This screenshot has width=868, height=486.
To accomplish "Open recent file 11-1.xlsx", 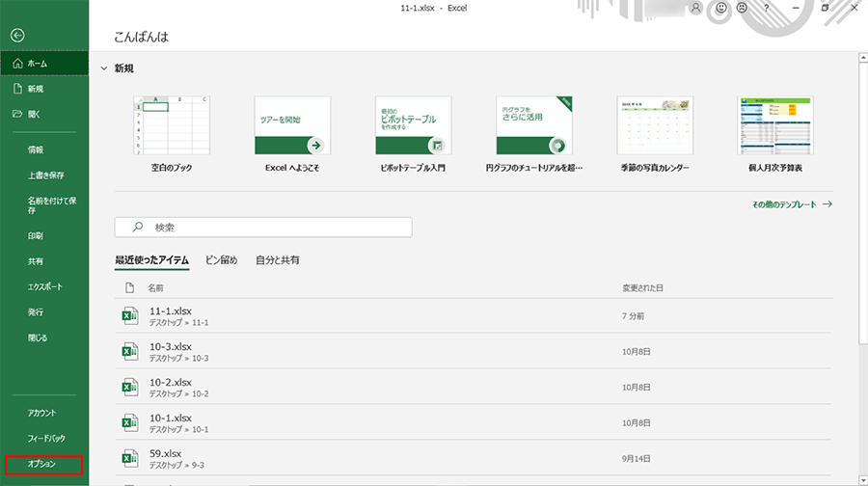I will point(474,315).
